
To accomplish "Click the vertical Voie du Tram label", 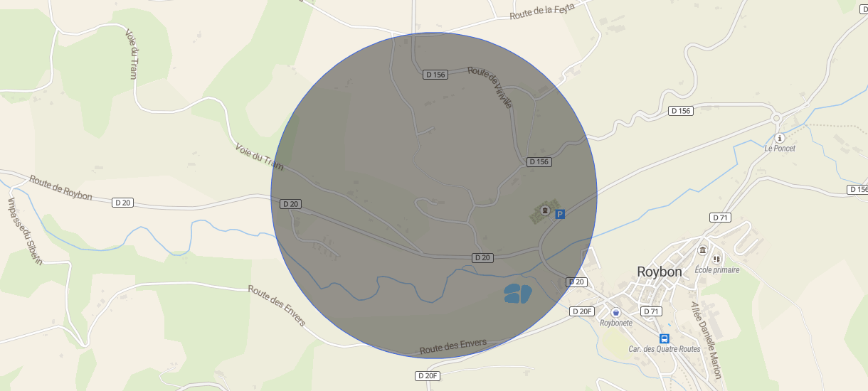I will click(x=131, y=54).
